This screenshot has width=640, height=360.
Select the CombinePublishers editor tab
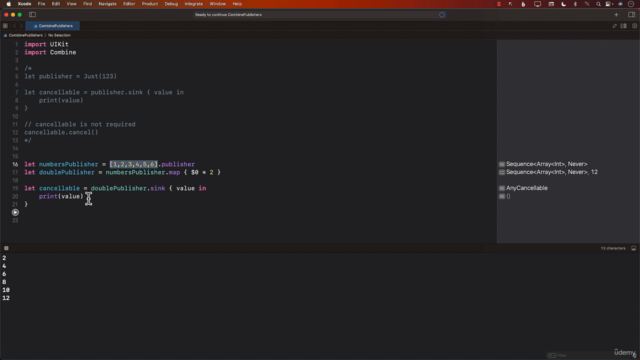(53, 26)
